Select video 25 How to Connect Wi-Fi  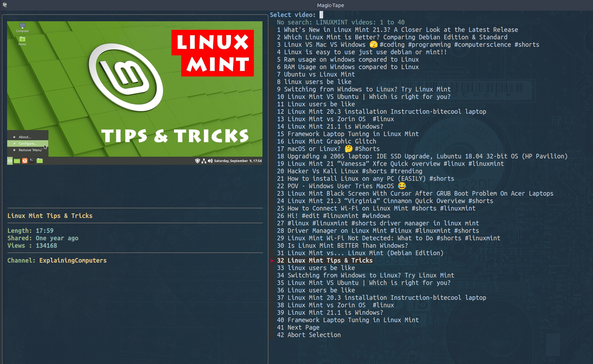pos(376,208)
